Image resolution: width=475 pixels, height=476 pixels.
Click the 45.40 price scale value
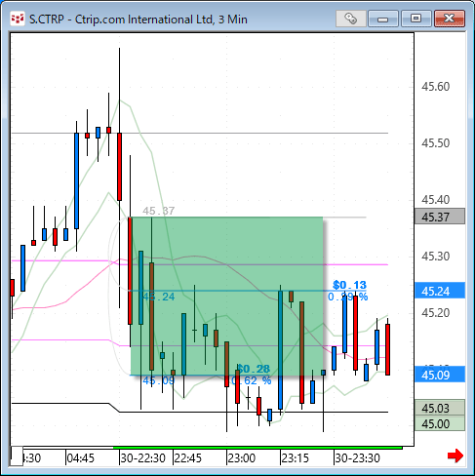coord(435,200)
